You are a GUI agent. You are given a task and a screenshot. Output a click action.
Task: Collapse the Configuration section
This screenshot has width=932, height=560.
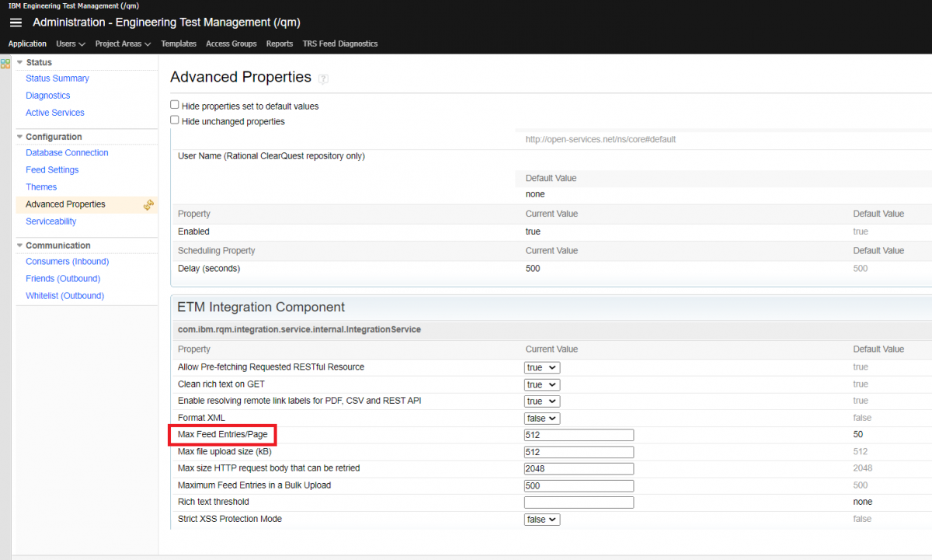20,137
